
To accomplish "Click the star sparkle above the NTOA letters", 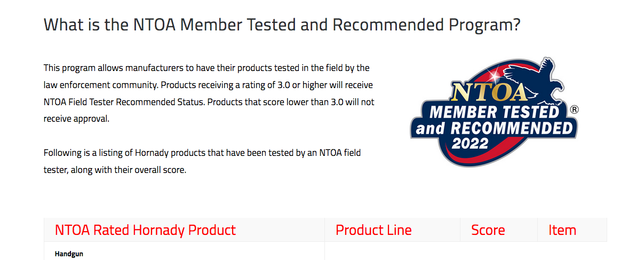I will 500,72.
